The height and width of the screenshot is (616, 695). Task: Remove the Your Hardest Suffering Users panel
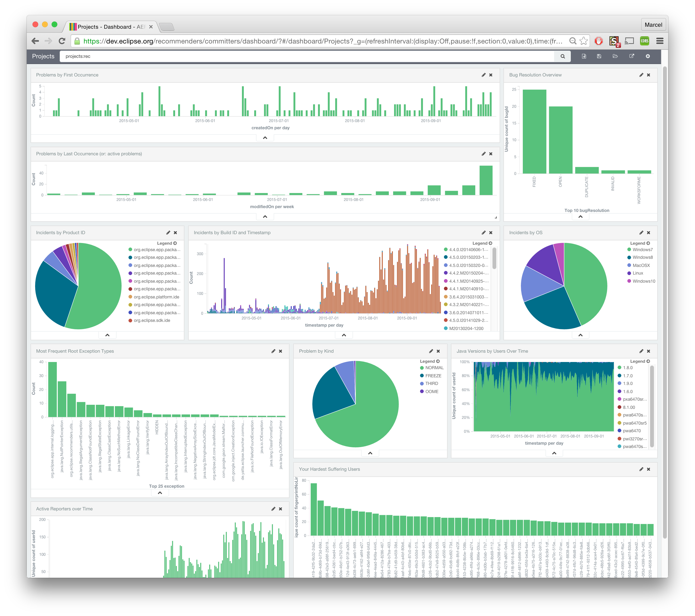[x=648, y=469]
